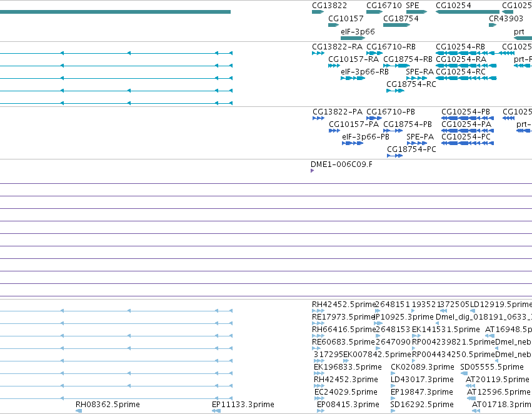Select EST CK02089.3prime

click(x=423, y=367)
